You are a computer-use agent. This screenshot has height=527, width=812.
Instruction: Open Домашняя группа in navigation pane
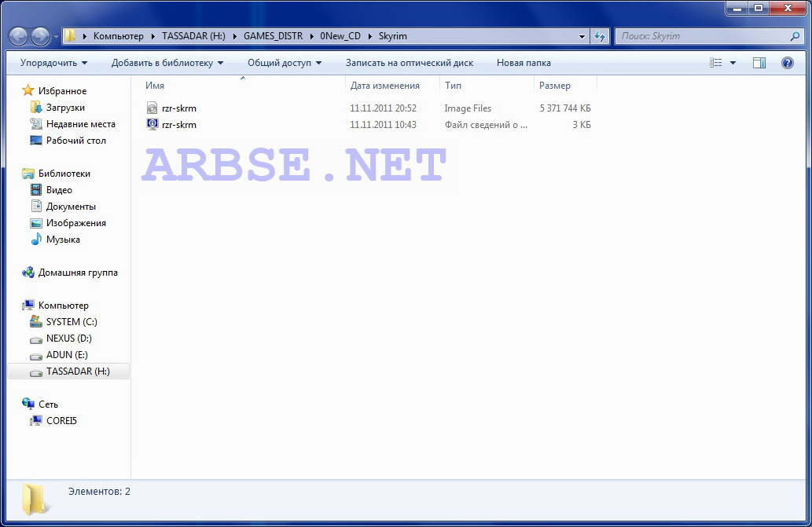point(78,273)
